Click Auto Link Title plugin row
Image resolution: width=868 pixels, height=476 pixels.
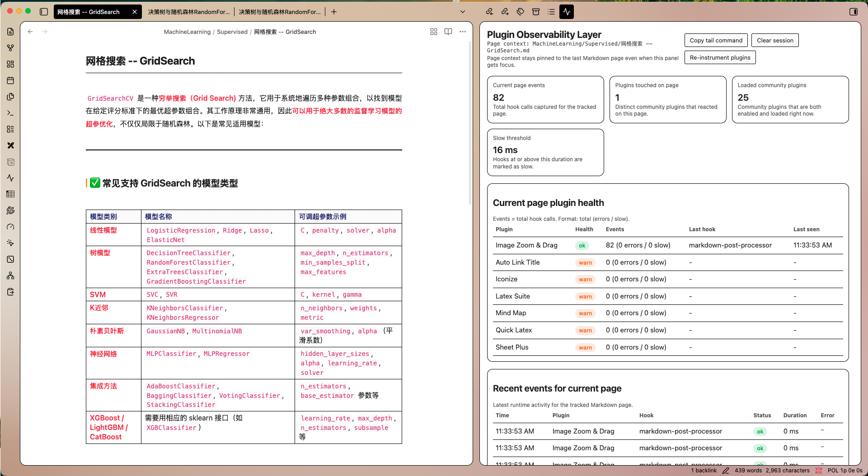pyautogui.click(x=668, y=262)
